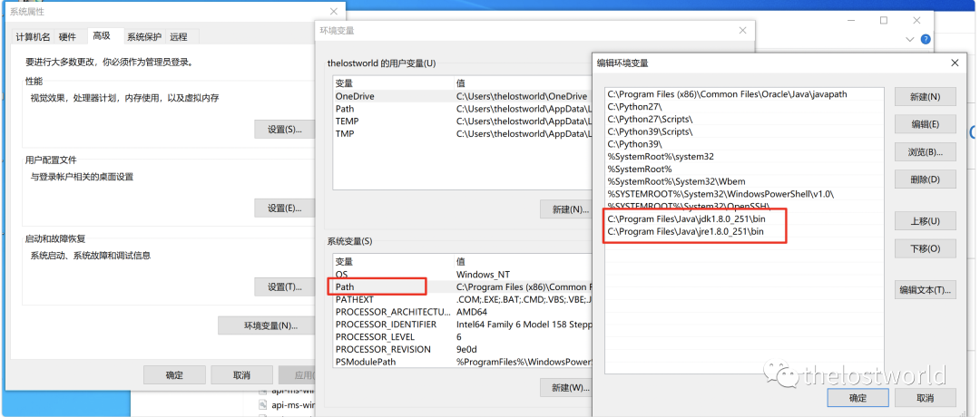The width and height of the screenshot is (980, 417).
Task: Click the 浏览(B)... button
Action: (925, 151)
